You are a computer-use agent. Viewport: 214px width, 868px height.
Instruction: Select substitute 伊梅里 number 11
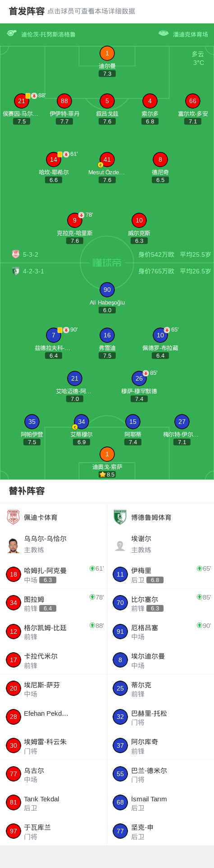point(160,574)
